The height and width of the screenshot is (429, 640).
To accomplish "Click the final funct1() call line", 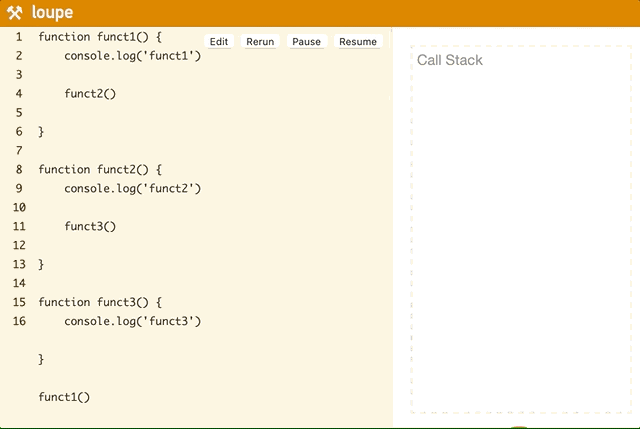I will coord(64,397).
